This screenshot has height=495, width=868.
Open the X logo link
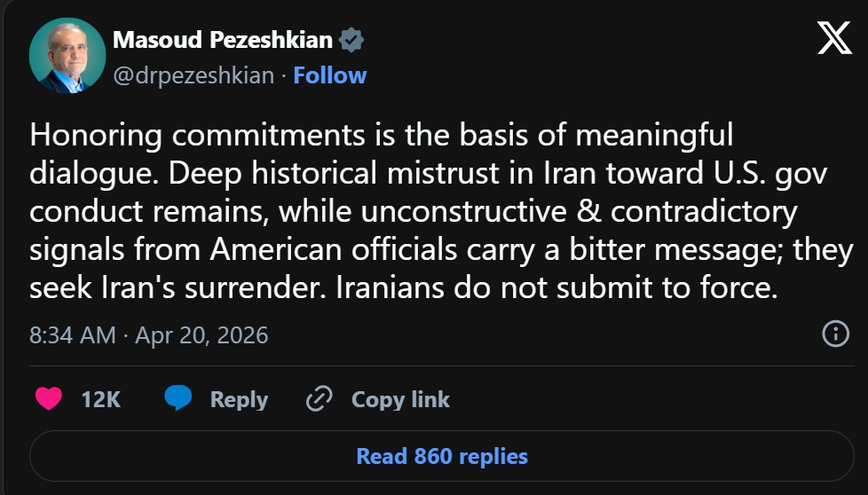(833, 38)
